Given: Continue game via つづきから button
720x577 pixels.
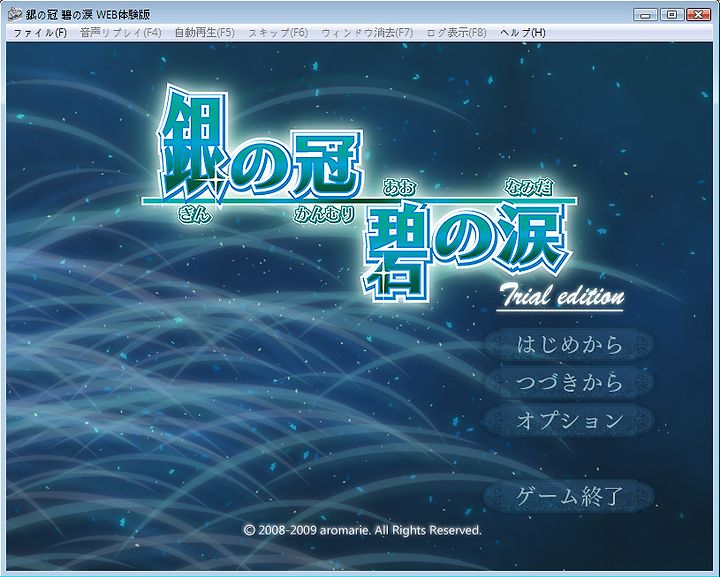Looking at the screenshot, I should [569, 382].
